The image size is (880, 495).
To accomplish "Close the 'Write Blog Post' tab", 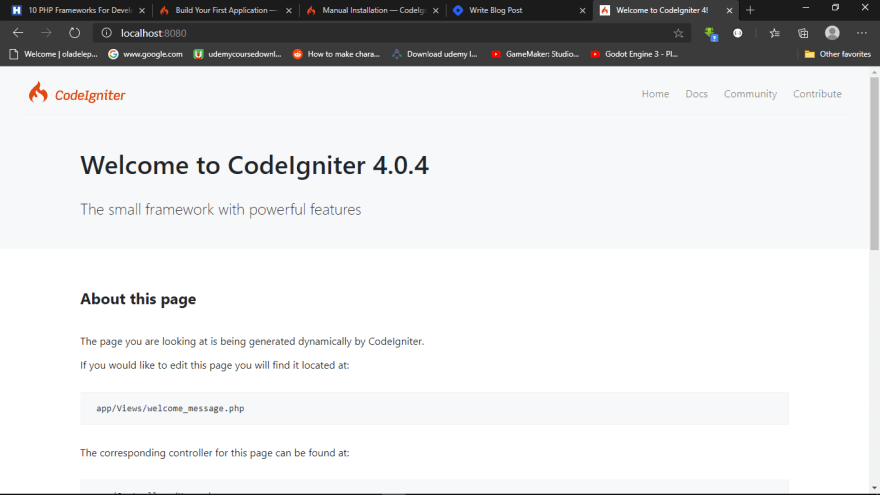I will 582,10.
